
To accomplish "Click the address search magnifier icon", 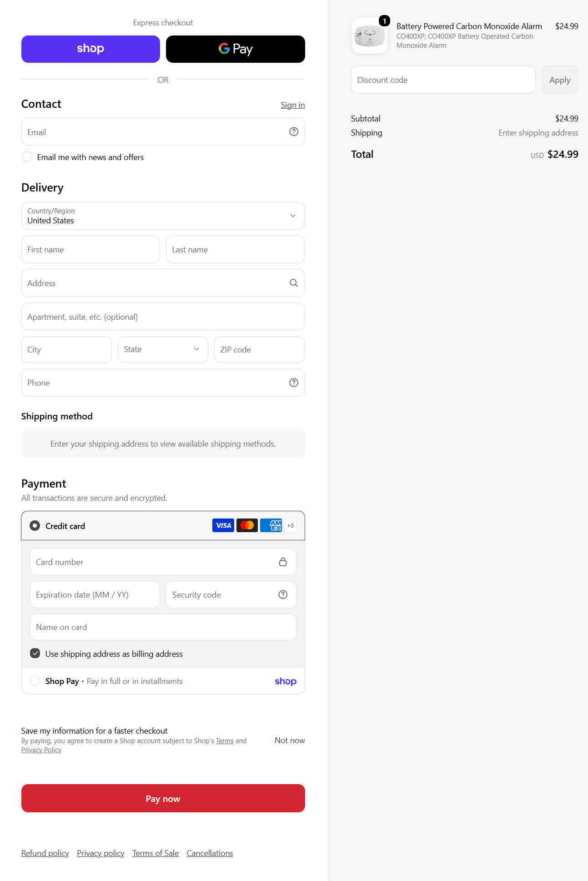I will click(x=294, y=283).
